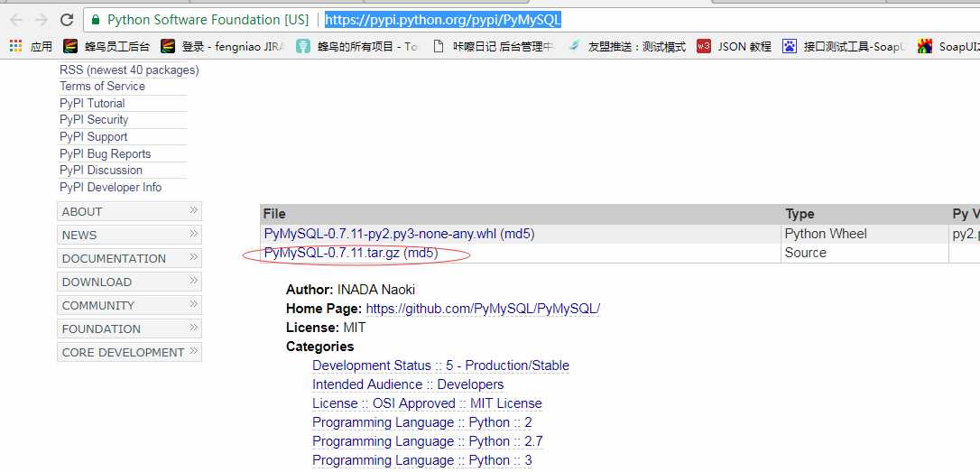Open Intended Audience :: Developers category
This screenshot has width=980, height=472.
click(x=408, y=384)
